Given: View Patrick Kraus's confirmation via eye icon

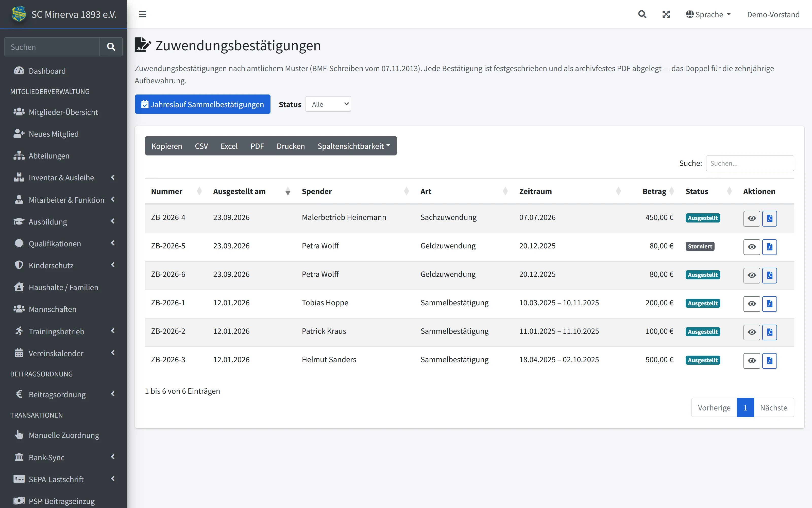Looking at the screenshot, I should (x=752, y=332).
